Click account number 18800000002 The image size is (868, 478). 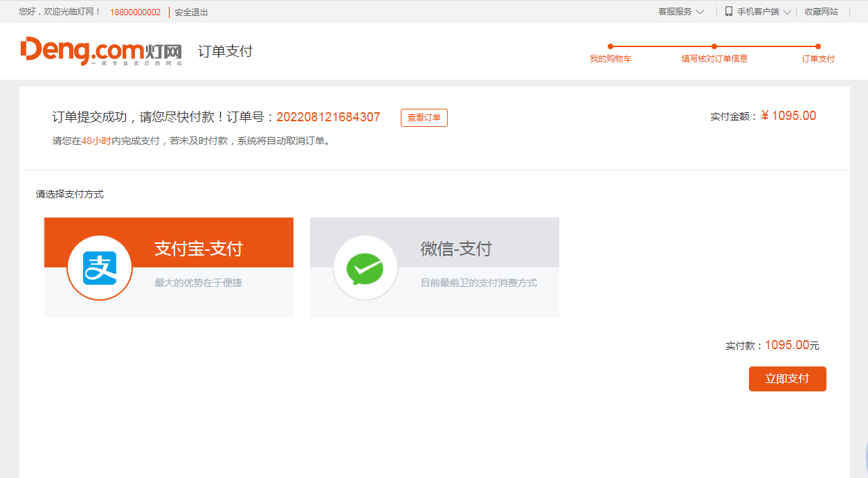(135, 12)
